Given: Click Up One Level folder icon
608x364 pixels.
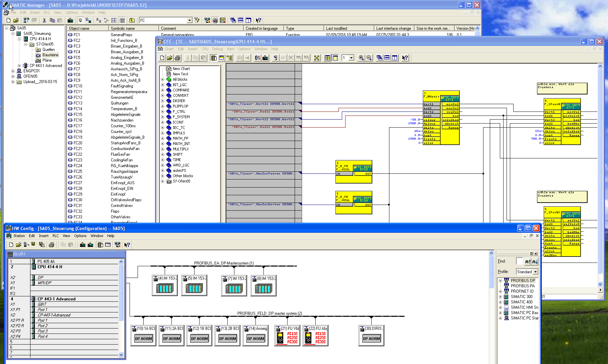Looking at the screenshot, I should pyautogui.click(x=132, y=20).
